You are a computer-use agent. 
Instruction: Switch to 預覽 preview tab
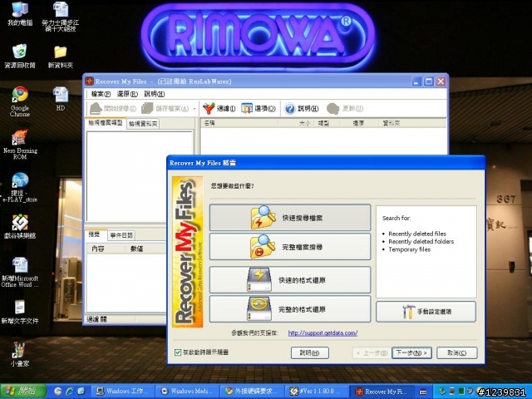(94, 234)
